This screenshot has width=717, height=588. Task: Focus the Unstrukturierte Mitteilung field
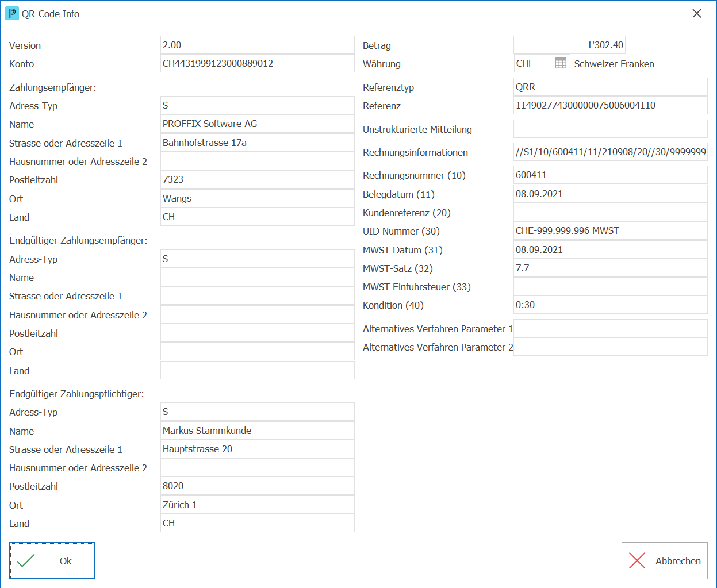[611, 129]
